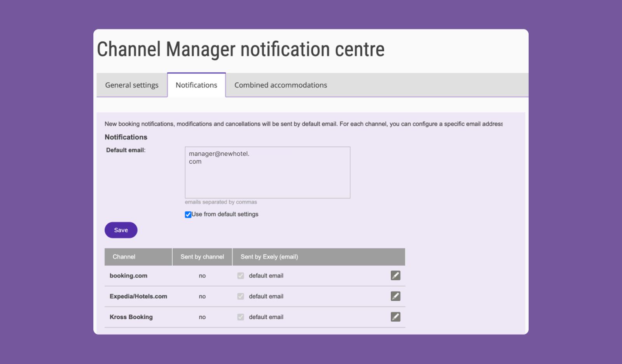Select the 'Sent by channel' column header

point(202,257)
